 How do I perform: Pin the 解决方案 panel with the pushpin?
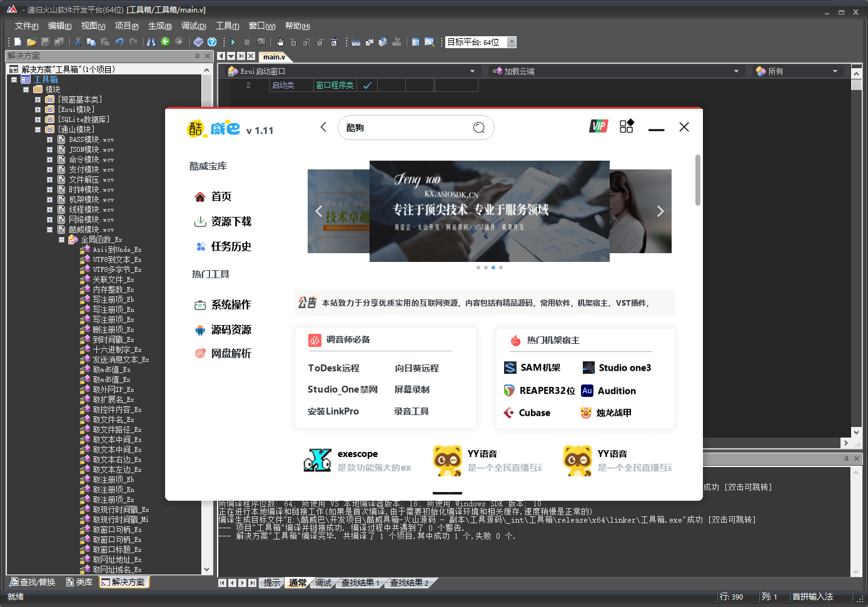click(x=198, y=56)
